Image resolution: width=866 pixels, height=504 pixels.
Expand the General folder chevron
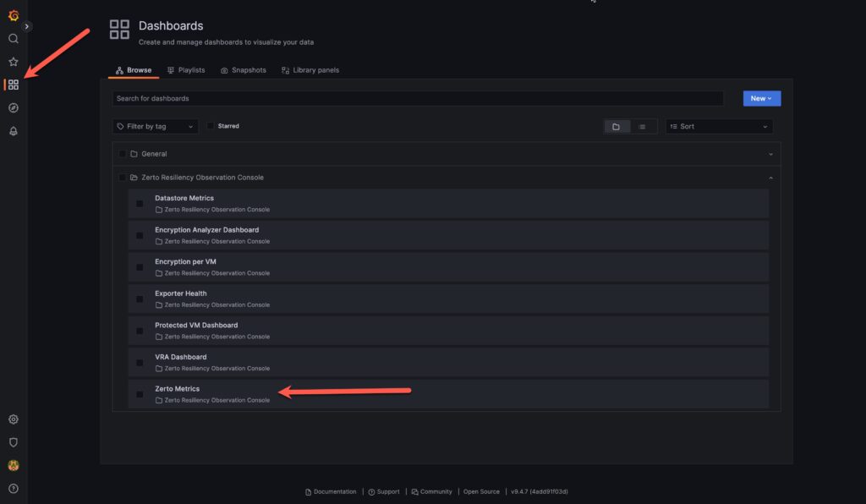[770, 154]
